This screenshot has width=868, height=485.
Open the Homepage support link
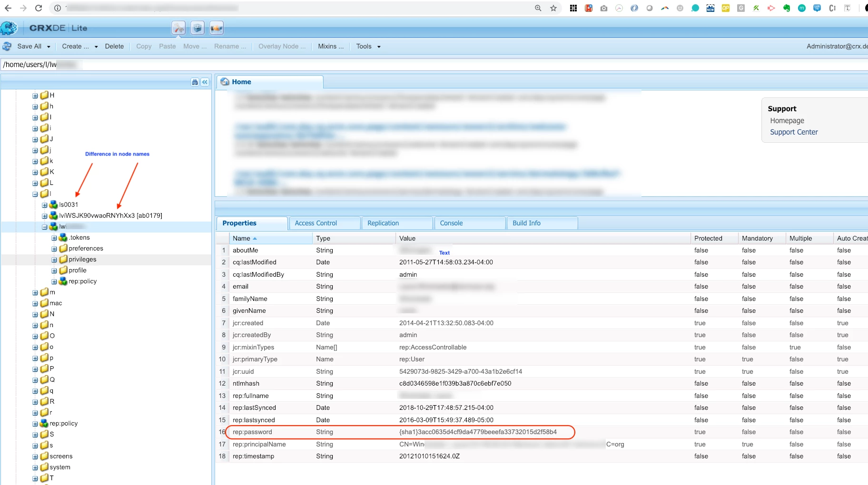[x=787, y=121]
